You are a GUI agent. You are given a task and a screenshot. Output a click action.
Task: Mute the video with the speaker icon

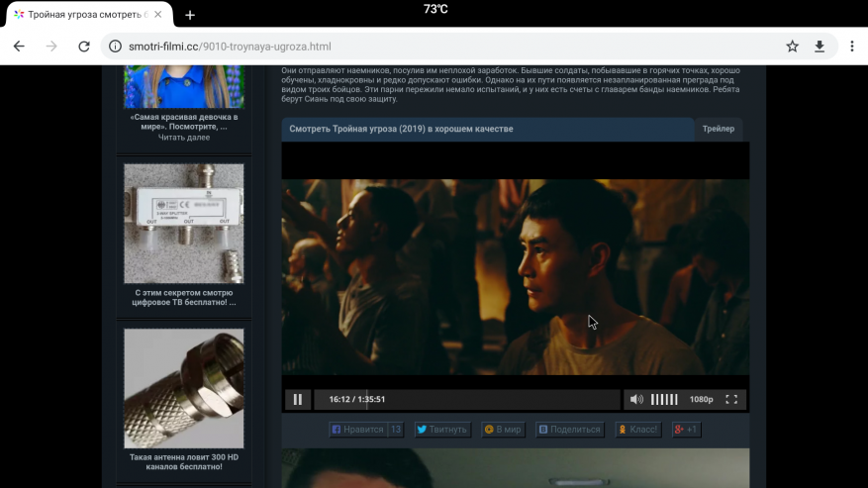[636, 400]
